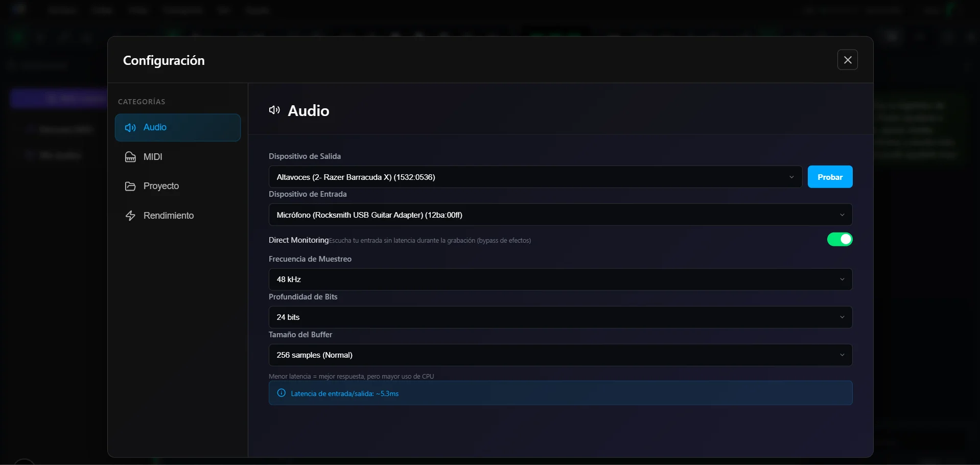The image size is (980, 465).
Task: Close the Configuración dialog with the X
Action: click(x=847, y=60)
